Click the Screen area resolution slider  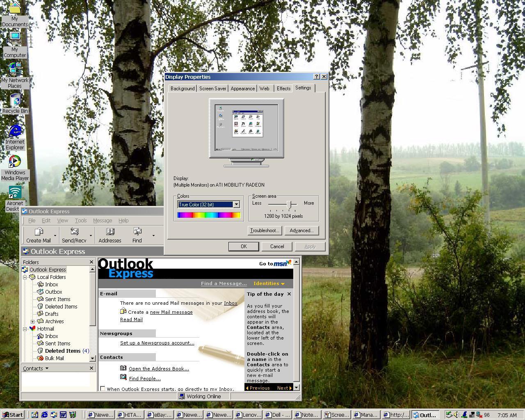[290, 204]
